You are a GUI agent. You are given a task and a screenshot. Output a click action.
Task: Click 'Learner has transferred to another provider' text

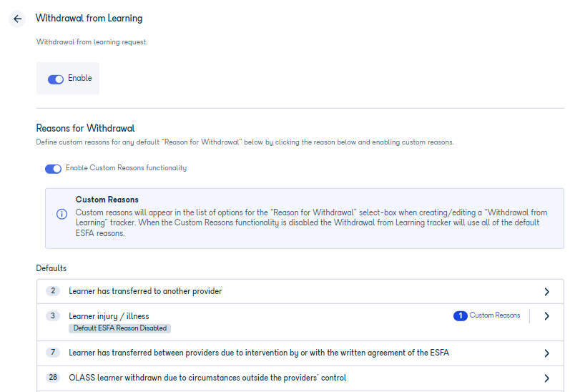[x=145, y=291]
